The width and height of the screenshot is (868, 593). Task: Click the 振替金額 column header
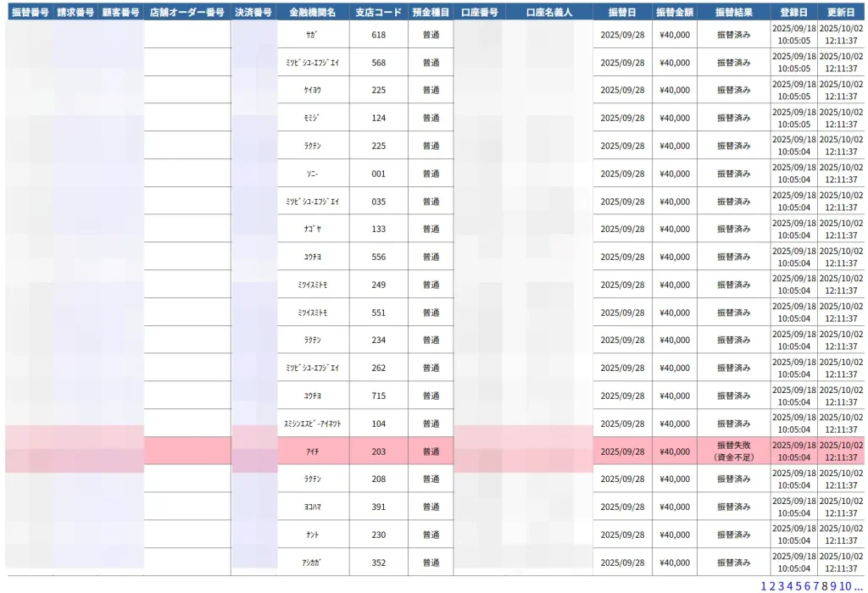(x=675, y=13)
